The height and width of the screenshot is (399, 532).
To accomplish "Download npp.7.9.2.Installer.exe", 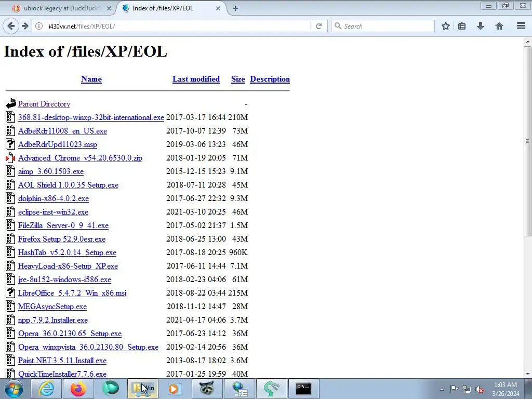I will (53, 320).
